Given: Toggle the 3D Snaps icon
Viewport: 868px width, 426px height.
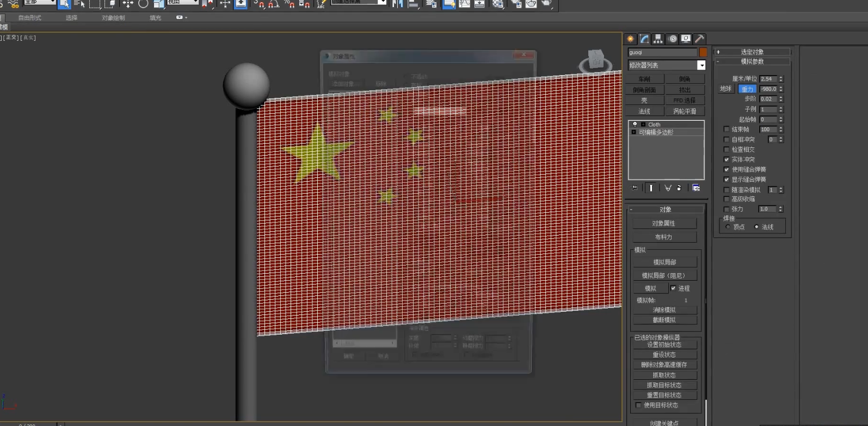Looking at the screenshot, I should [259, 4].
